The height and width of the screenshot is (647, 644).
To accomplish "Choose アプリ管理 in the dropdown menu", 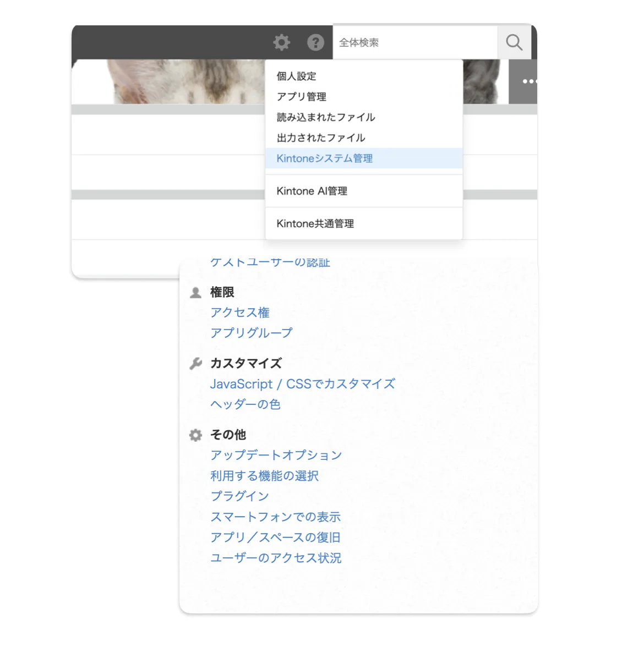I will [x=301, y=96].
